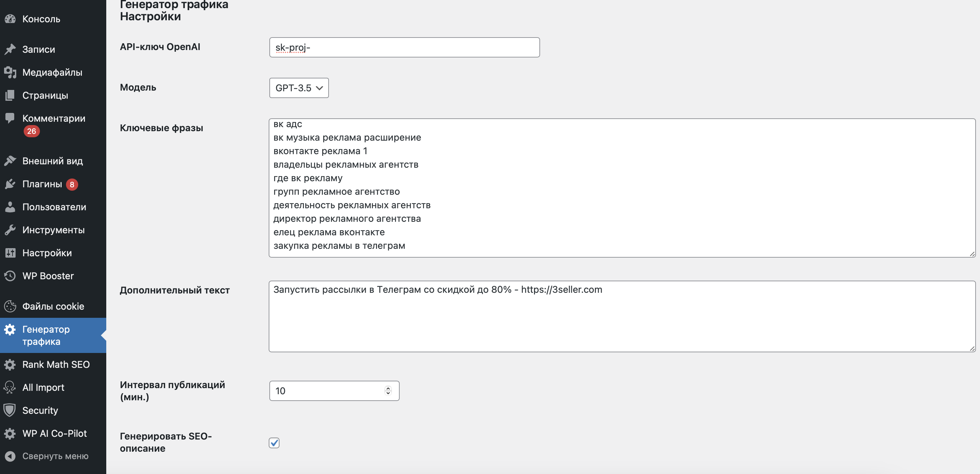This screenshot has width=980, height=474.
Task: Click the WP AI Co-Pilot gear icon
Action: (10, 433)
